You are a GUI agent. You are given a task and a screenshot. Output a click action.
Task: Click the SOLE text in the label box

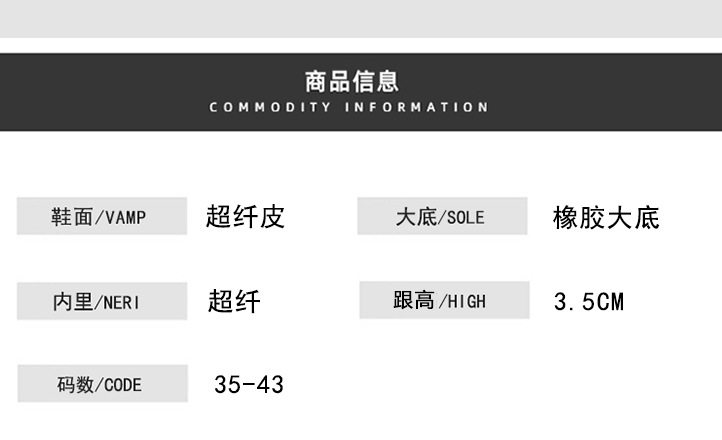pyautogui.click(x=466, y=217)
